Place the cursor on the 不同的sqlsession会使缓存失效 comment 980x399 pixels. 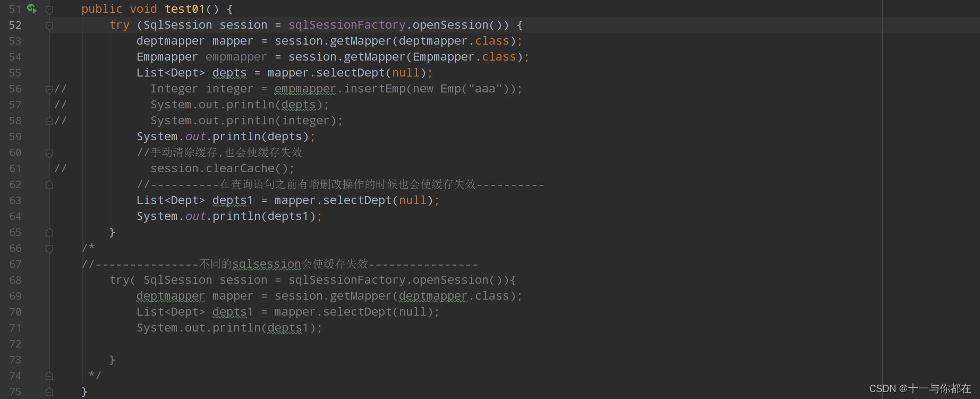coord(280,264)
